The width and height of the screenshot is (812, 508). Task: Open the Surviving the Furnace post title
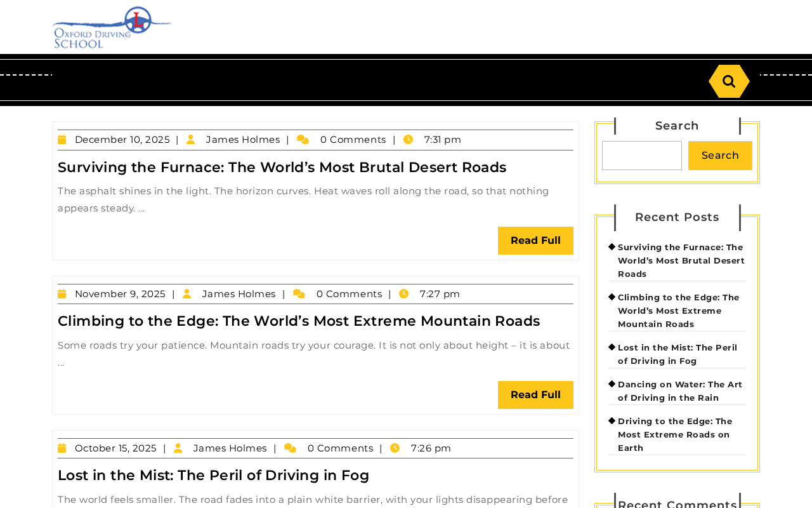[x=282, y=168]
